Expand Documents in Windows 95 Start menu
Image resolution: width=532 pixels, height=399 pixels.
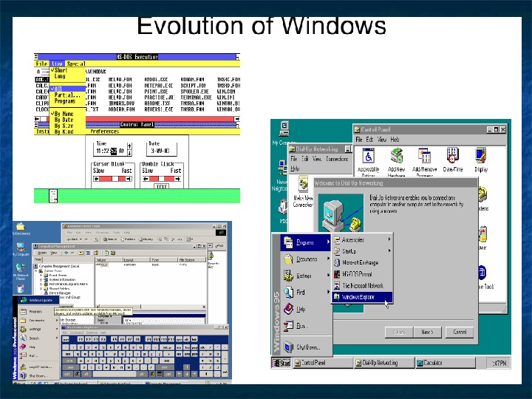coord(306,259)
